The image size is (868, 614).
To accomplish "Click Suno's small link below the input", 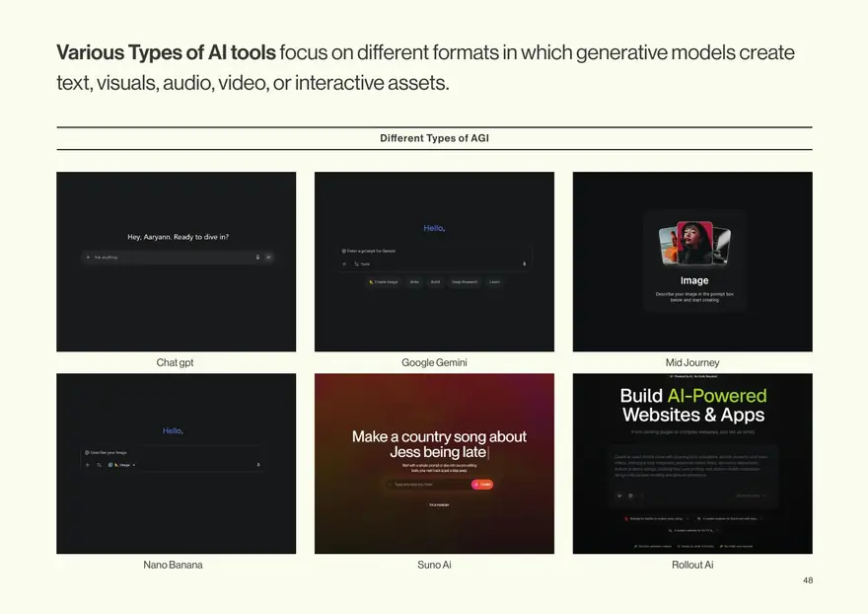I will pyautogui.click(x=439, y=504).
